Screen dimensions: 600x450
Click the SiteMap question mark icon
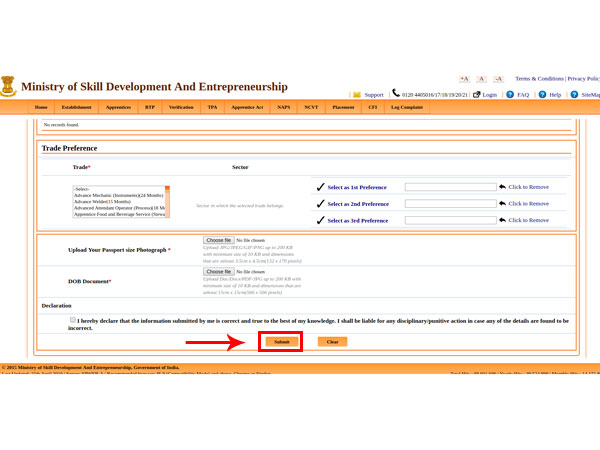574,94
